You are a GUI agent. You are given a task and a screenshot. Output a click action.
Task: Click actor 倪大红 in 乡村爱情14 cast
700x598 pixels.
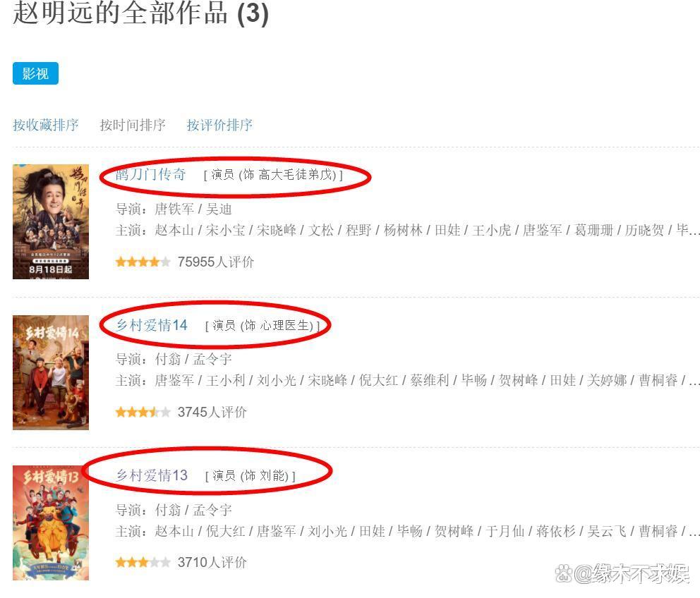coord(378,380)
